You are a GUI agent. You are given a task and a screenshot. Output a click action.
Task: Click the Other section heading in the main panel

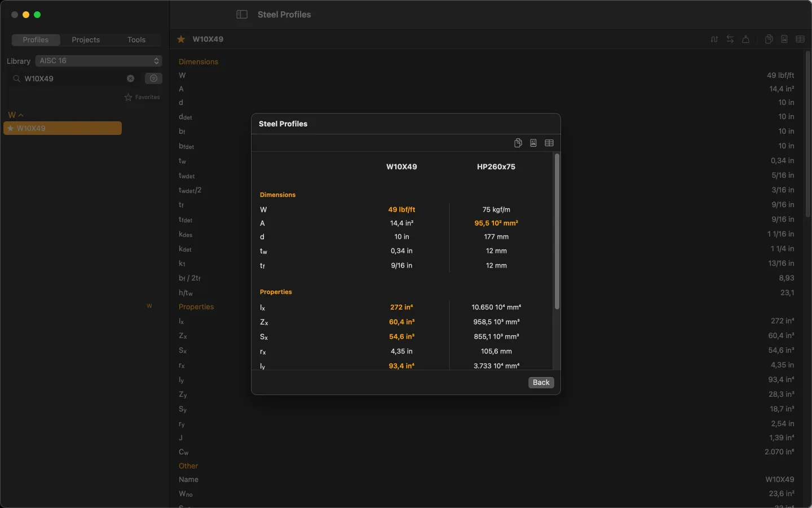tap(188, 466)
